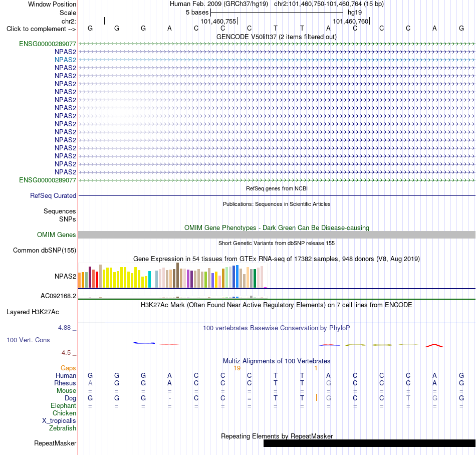Click the Rhesus alignment row label
476x455 pixels.
[65, 383]
